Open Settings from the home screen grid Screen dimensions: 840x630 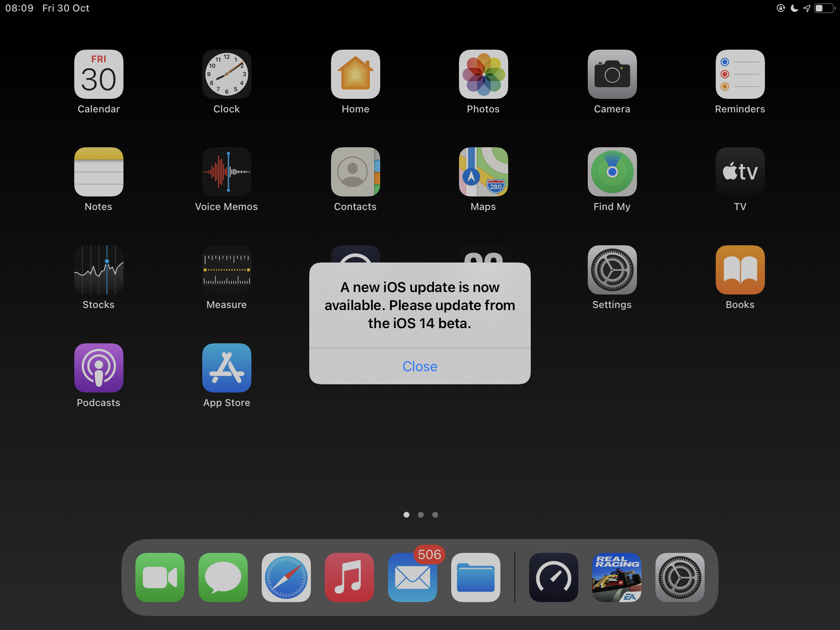click(612, 270)
